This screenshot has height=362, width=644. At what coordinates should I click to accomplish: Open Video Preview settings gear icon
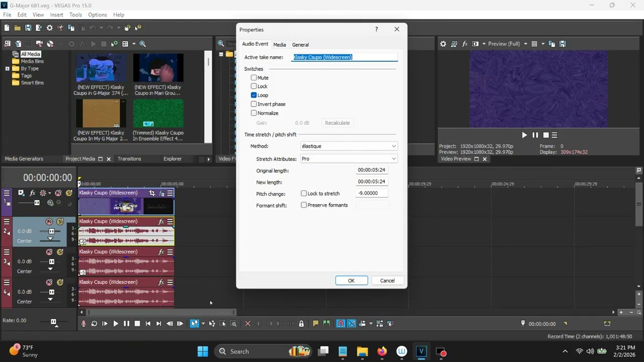(x=443, y=44)
